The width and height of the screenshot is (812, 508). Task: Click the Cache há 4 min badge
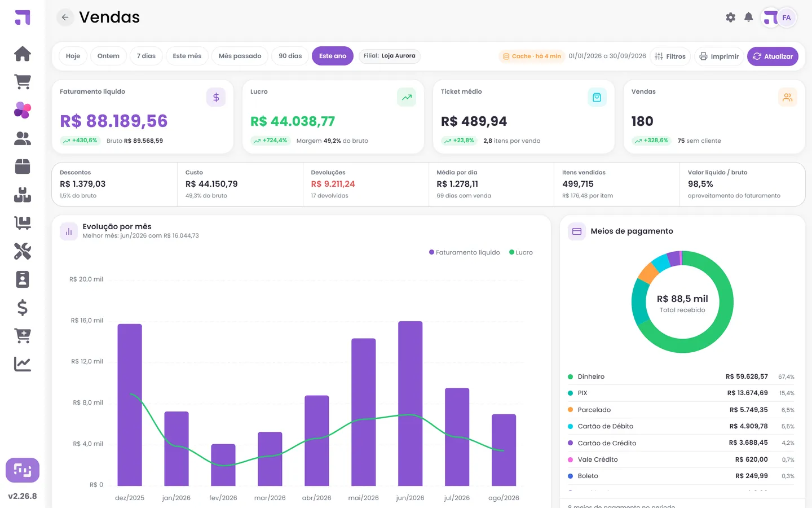click(x=532, y=56)
